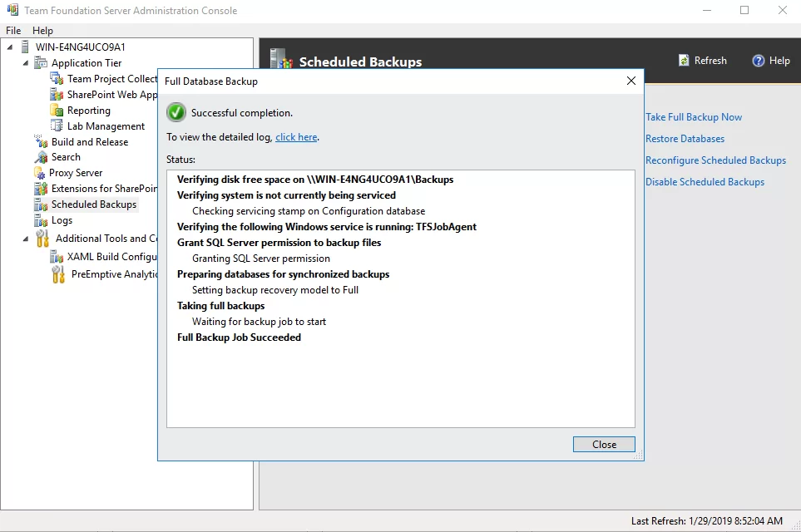This screenshot has width=801, height=532.
Task: Click 'Grant SQL Server permission to backup files'
Action: 279,243
